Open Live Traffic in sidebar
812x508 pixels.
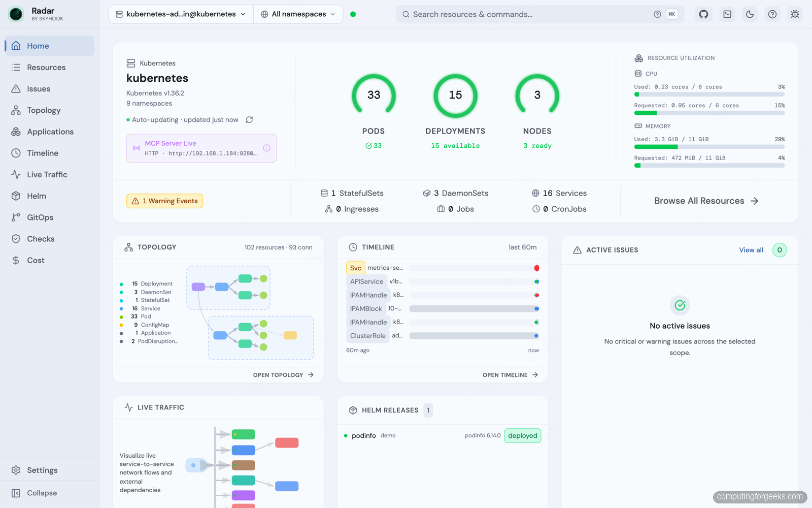(x=50, y=174)
